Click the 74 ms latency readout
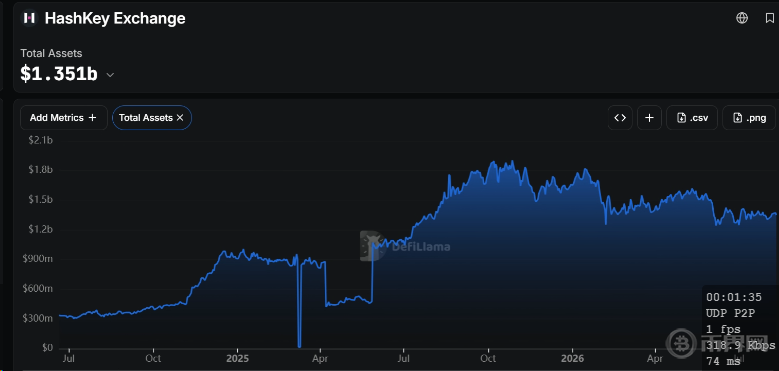This screenshot has height=371, width=779. [723, 361]
